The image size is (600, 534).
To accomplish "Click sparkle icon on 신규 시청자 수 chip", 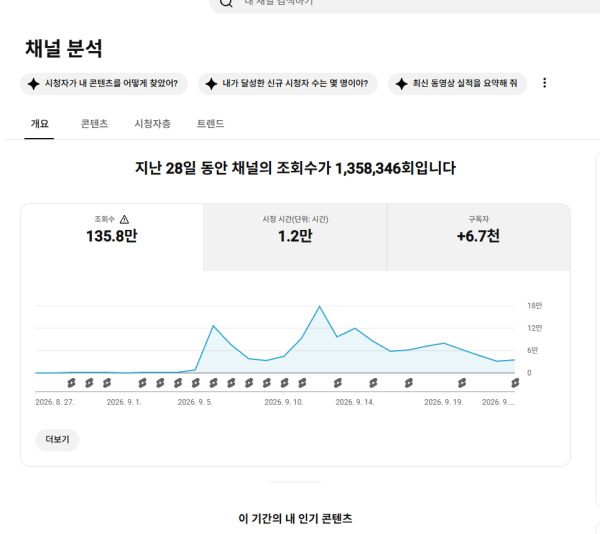I will [211, 84].
